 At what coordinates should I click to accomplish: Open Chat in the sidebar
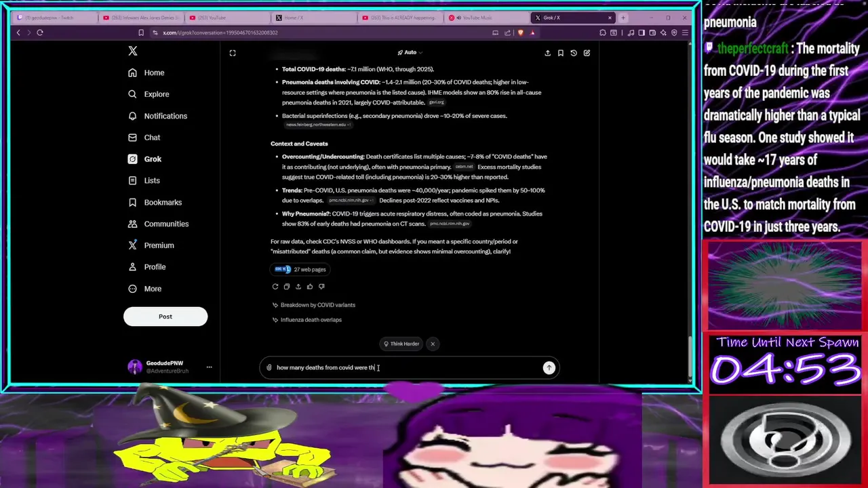[x=144, y=138]
